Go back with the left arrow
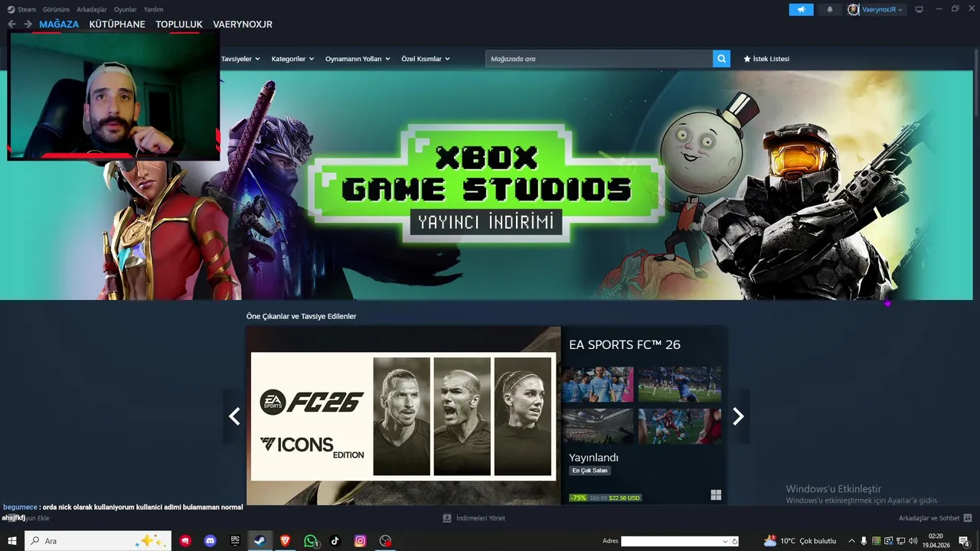980x551 pixels. [11, 24]
